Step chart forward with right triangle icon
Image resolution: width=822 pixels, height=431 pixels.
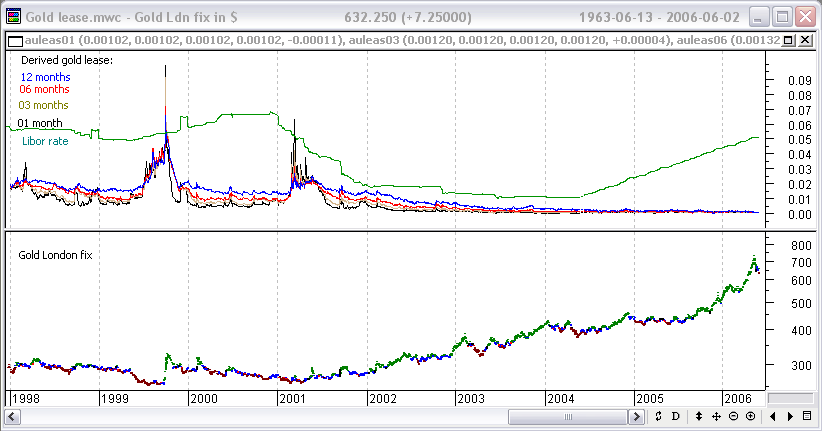click(790, 416)
